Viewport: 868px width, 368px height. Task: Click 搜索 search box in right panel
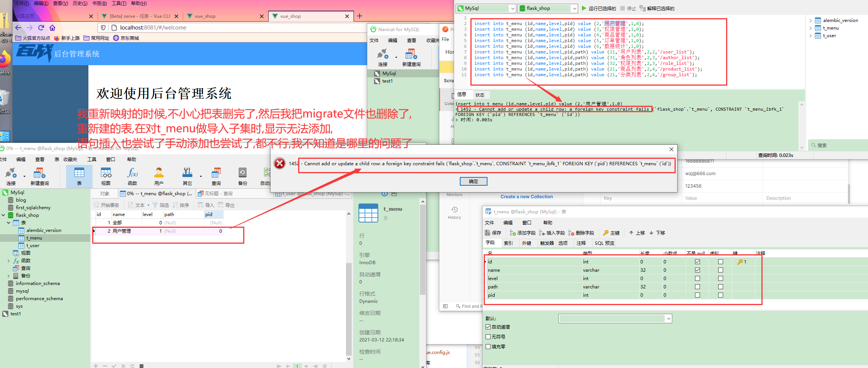click(838, 145)
